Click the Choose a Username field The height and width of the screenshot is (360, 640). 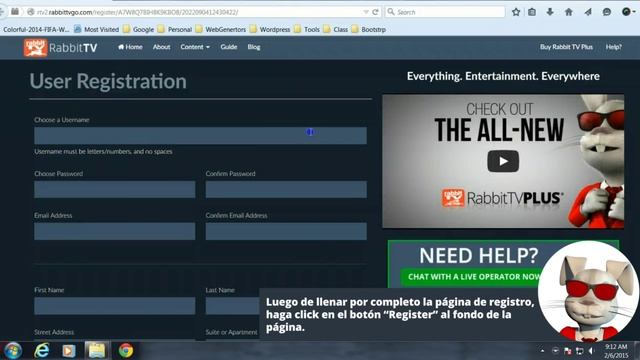[x=200, y=136]
